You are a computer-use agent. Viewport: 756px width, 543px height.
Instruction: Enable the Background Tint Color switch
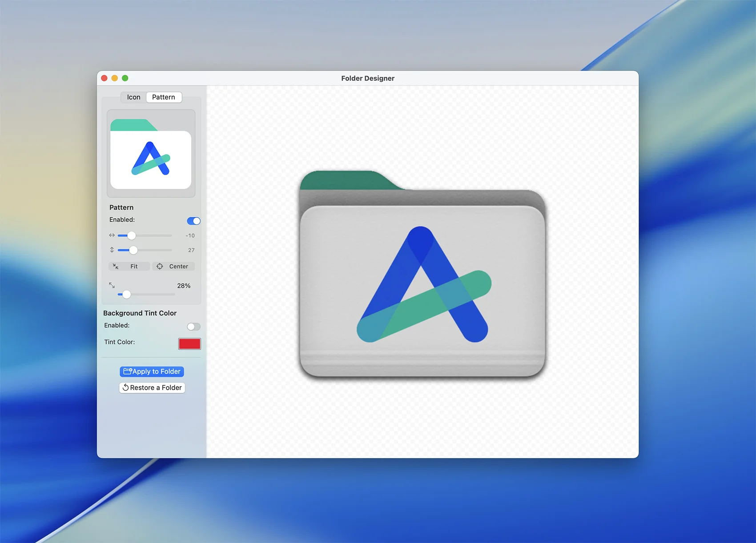point(193,327)
